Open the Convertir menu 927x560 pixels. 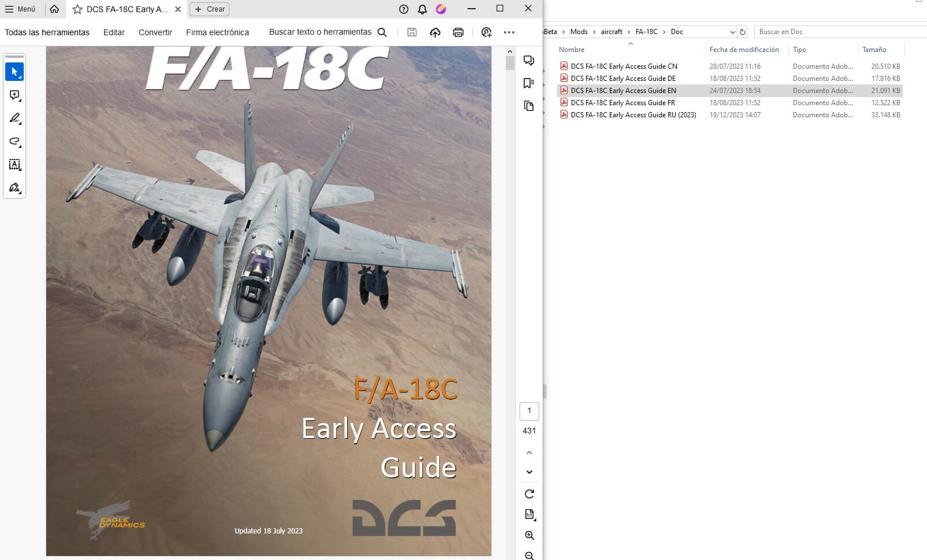(155, 32)
